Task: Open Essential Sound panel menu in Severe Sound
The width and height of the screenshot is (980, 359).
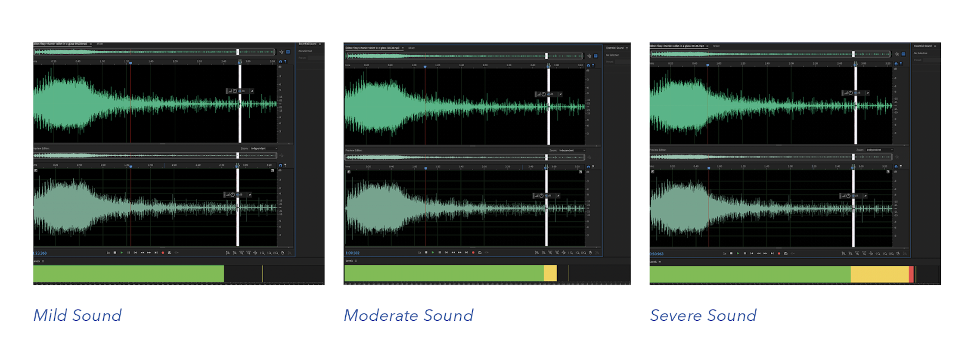Action: pyautogui.click(x=935, y=46)
